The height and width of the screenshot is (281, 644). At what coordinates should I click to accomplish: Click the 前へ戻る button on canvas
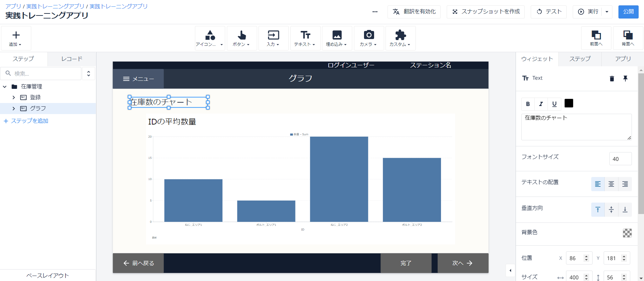pyautogui.click(x=138, y=263)
